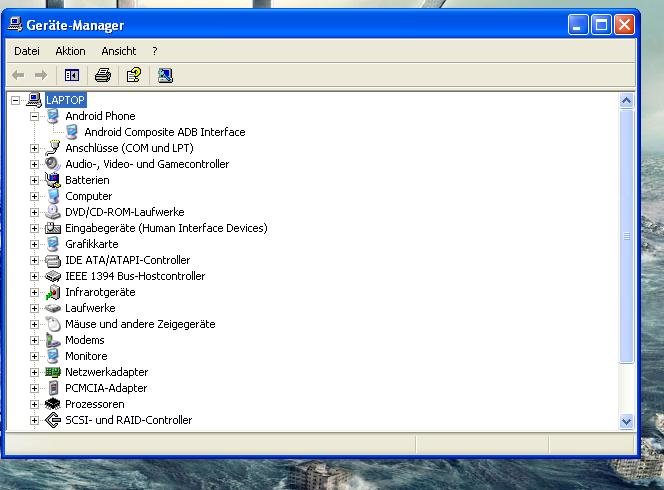Viewport: 664px width, 490px height.
Task: Click the Prozessoren chip icon
Action: pos(53,404)
